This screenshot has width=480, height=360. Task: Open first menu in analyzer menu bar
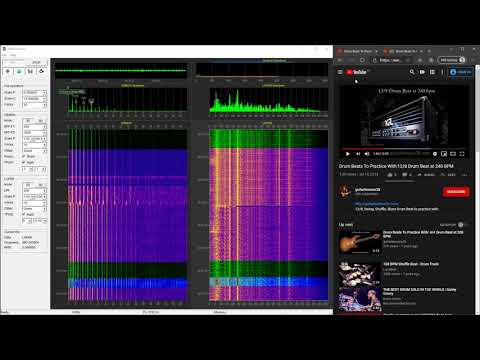coord(5,55)
